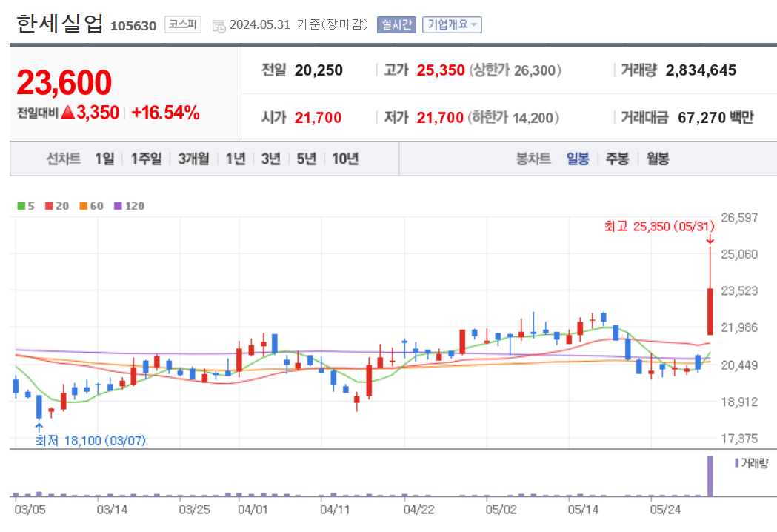Select the 3년 line chart period
The image size is (777, 532).
coord(270,159)
